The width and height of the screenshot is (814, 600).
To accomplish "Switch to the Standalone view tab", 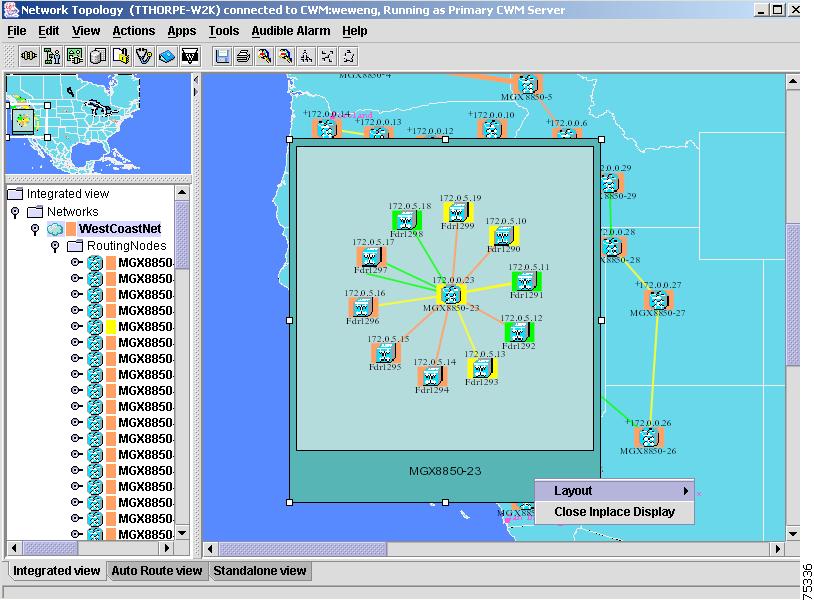I will (260, 570).
